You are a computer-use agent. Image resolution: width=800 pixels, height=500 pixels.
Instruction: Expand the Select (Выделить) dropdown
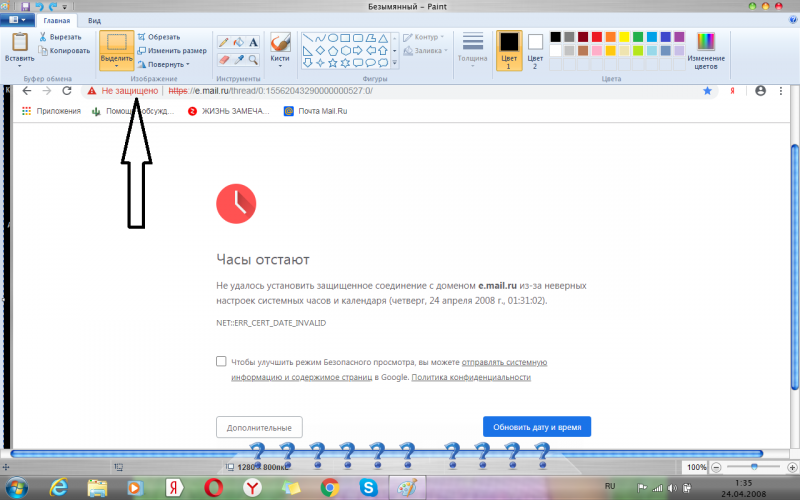(x=116, y=63)
